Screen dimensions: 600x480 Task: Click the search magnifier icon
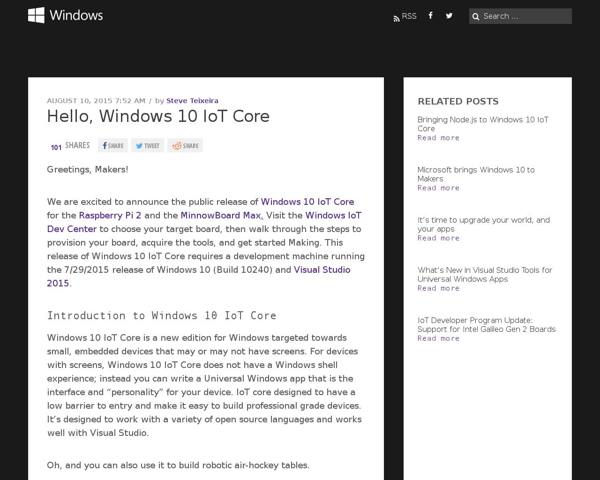[476, 17]
